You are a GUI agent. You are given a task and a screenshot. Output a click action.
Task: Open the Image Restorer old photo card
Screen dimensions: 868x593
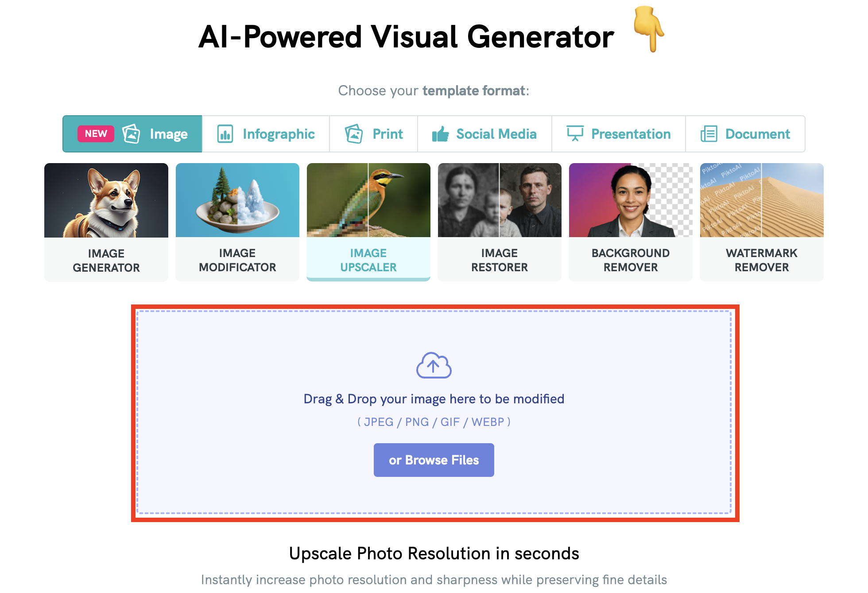(500, 222)
